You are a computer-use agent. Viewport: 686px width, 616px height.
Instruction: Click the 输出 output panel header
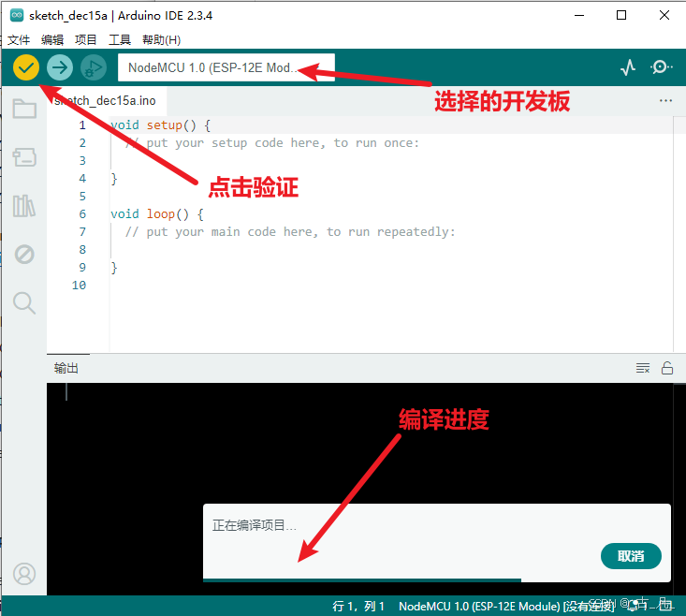pyautogui.click(x=66, y=368)
